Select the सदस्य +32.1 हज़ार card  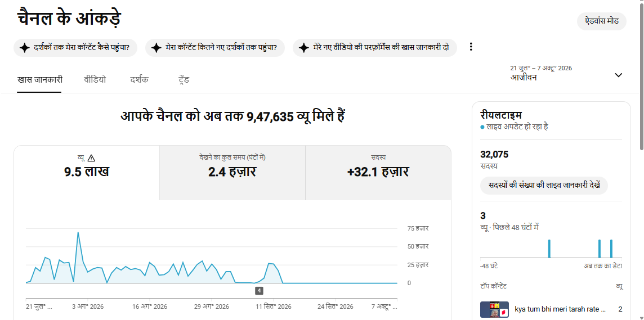click(x=378, y=173)
